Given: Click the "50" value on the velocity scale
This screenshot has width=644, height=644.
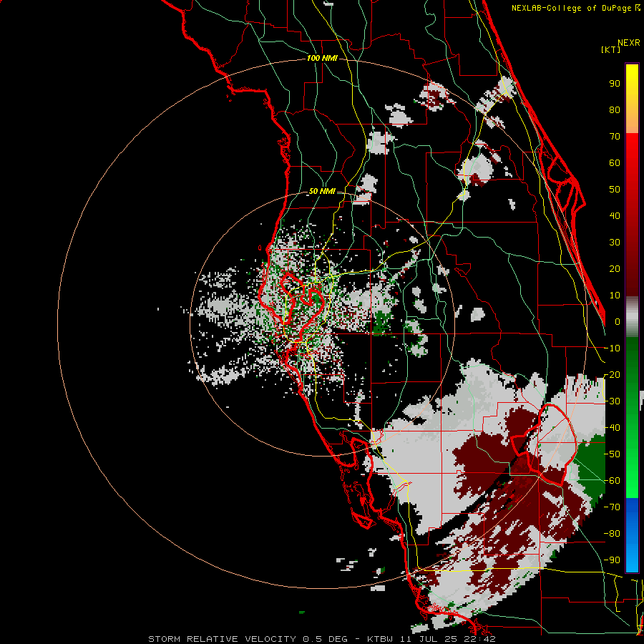Looking at the screenshot, I should click(x=615, y=190).
